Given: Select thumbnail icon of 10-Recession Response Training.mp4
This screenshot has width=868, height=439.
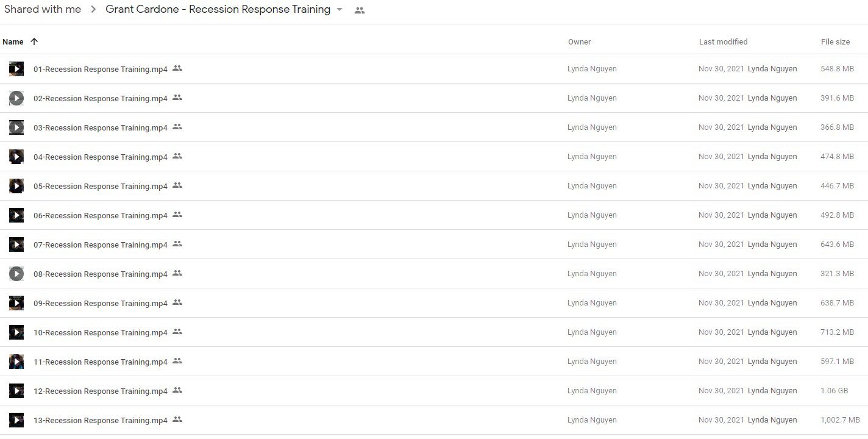Looking at the screenshot, I should click(16, 332).
